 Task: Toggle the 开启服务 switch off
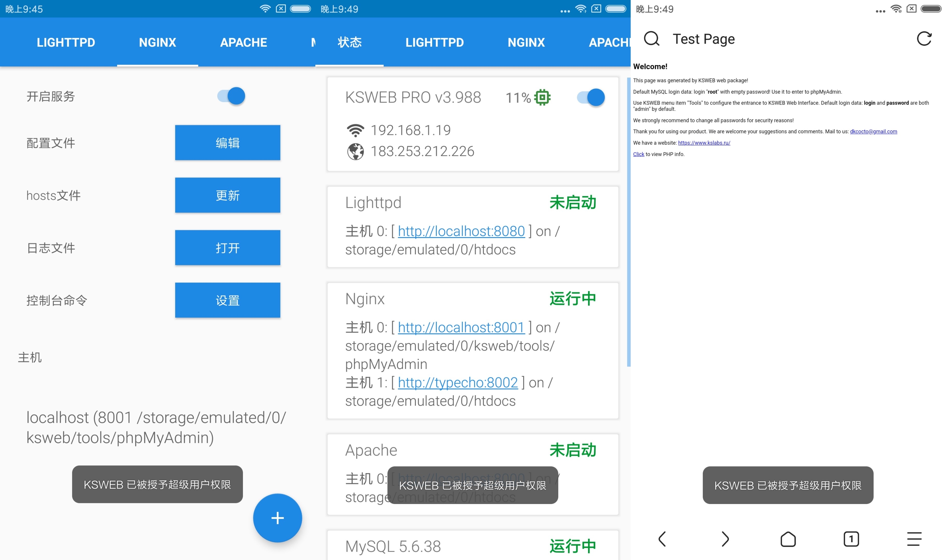point(232,96)
